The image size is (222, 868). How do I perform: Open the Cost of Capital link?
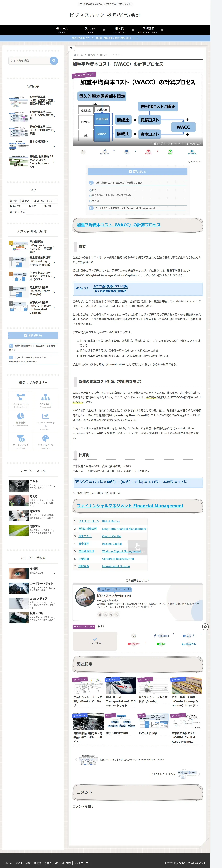coord(112,536)
